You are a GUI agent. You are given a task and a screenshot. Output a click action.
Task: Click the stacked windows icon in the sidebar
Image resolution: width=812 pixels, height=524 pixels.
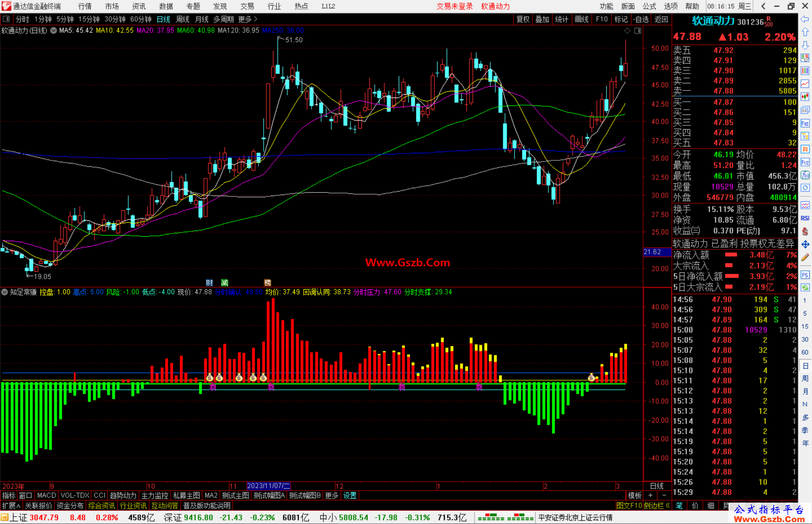[x=805, y=110]
